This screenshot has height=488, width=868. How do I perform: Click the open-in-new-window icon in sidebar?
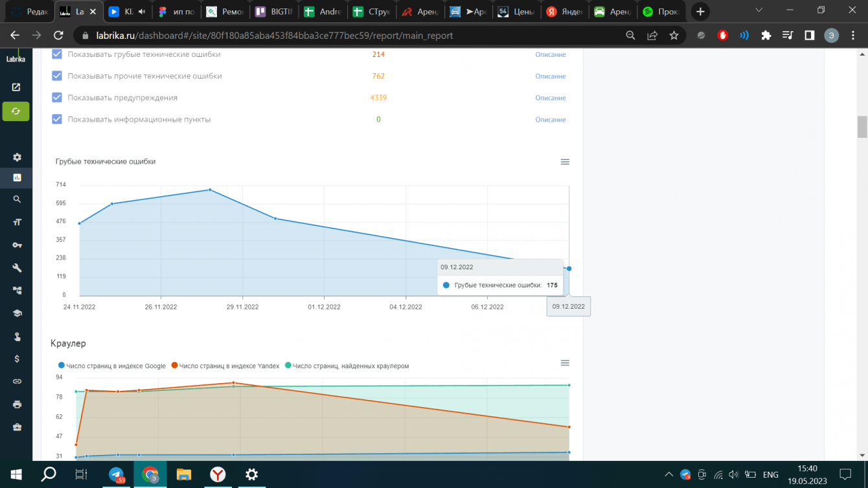coord(16,87)
